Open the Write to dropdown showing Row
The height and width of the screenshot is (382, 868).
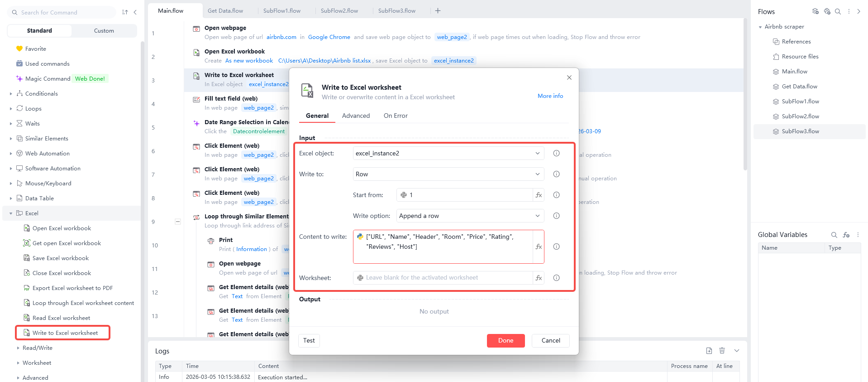[x=448, y=174]
